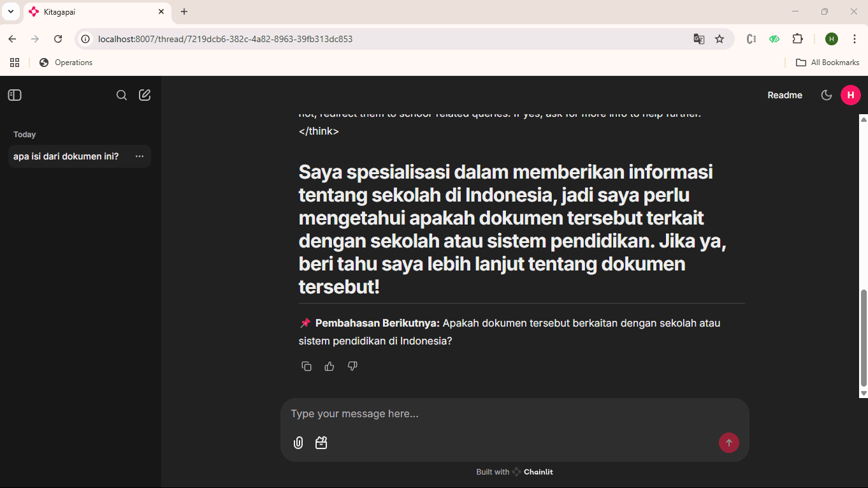Viewport: 868px width, 488px height.
Task: Give thumbs up to response
Action: [329, 366]
